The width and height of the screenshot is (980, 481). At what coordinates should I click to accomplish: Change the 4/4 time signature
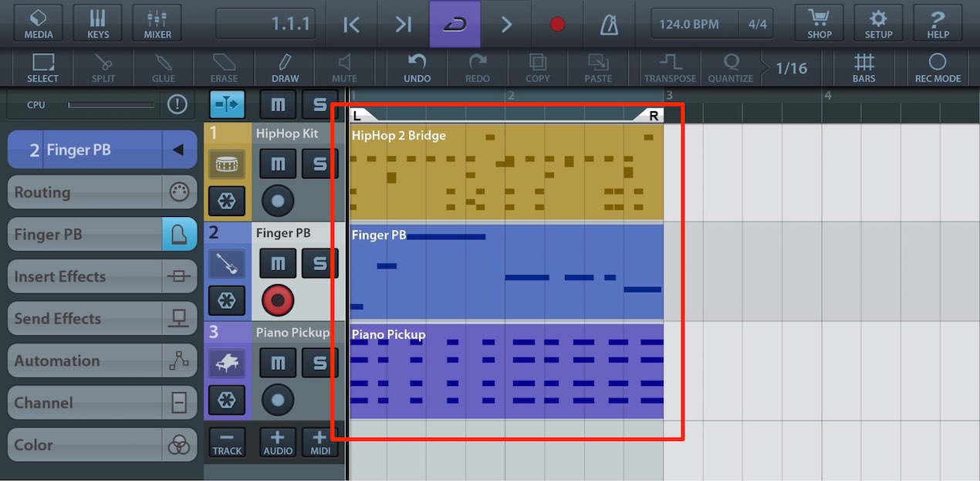tap(757, 24)
